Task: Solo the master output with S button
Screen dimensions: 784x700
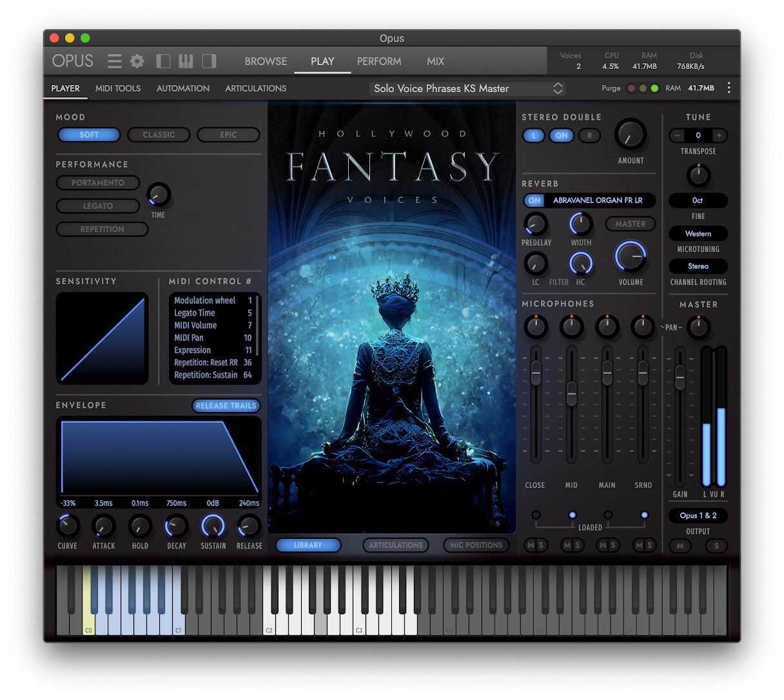Action: (x=716, y=546)
